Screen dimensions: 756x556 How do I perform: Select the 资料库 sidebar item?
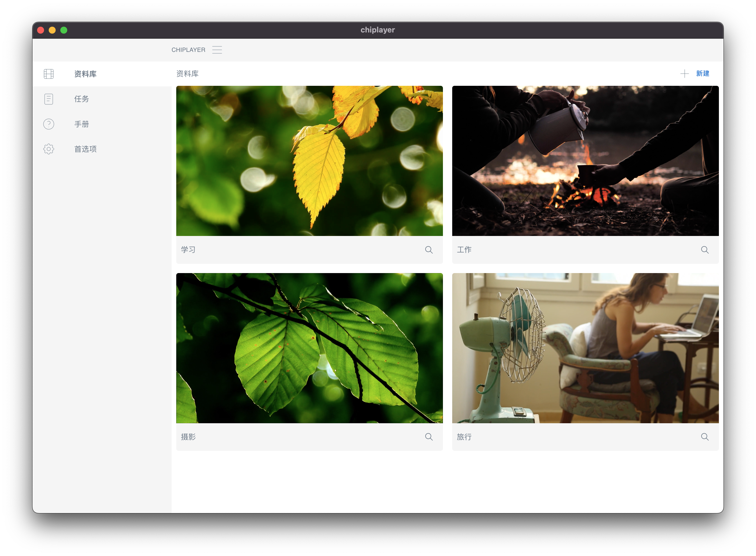coord(86,74)
